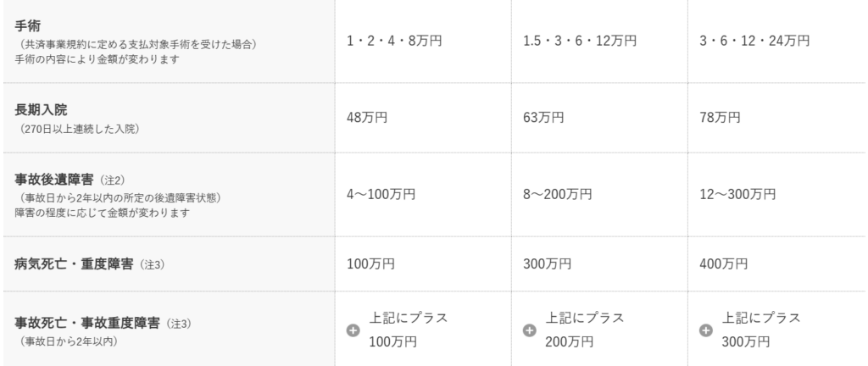868x366 pixels.
Task: Click the plus icon beside 上記にプラス 100万円
Action: [x=353, y=330]
